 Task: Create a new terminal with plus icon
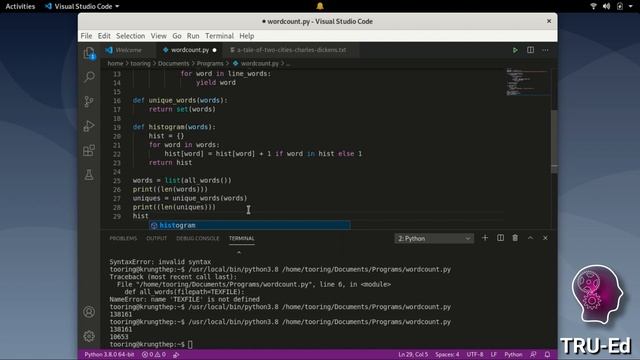485,238
